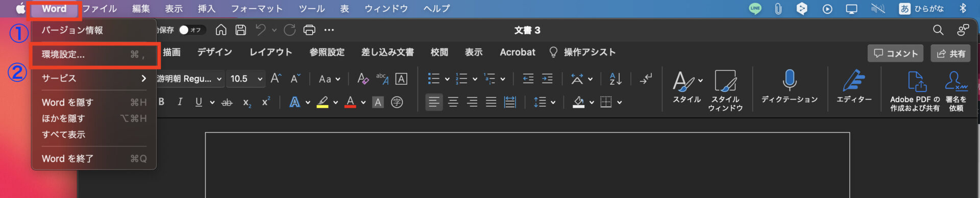Image resolution: width=980 pixels, height=198 pixels.
Task: Click the show paragraph marks icon
Action: (646, 79)
